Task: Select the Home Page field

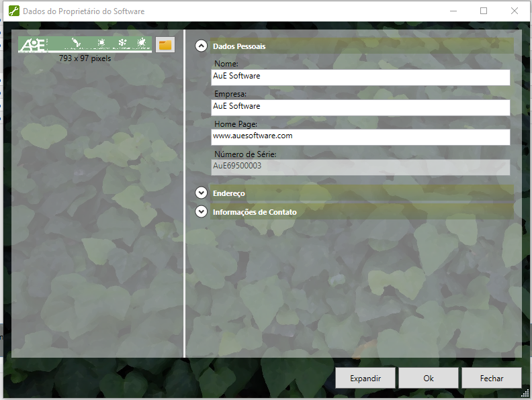Action: pos(361,136)
